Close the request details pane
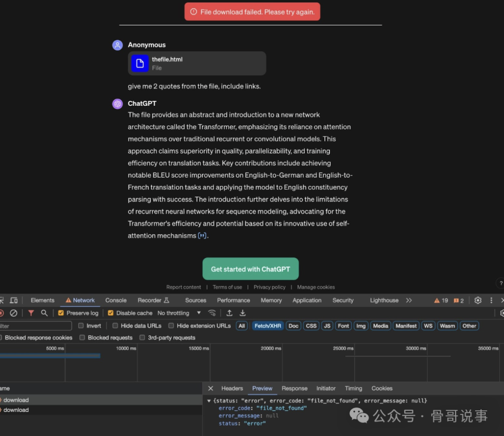This screenshot has height=436, width=504. (x=210, y=388)
